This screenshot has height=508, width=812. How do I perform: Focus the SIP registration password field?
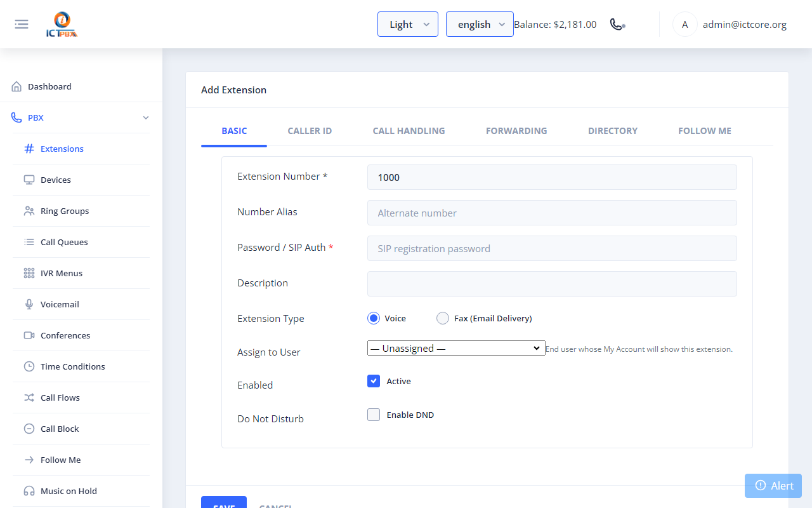552,248
